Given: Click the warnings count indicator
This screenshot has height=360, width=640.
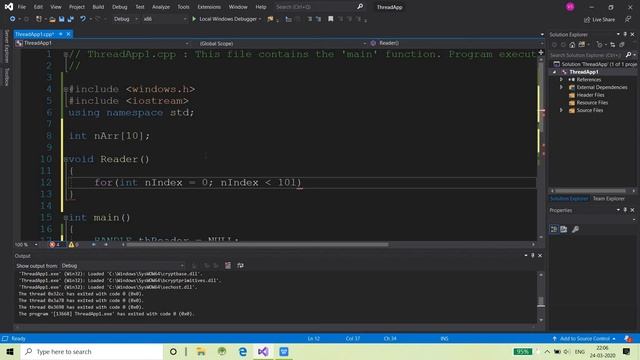Looking at the screenshot, I should coord(74,244).
